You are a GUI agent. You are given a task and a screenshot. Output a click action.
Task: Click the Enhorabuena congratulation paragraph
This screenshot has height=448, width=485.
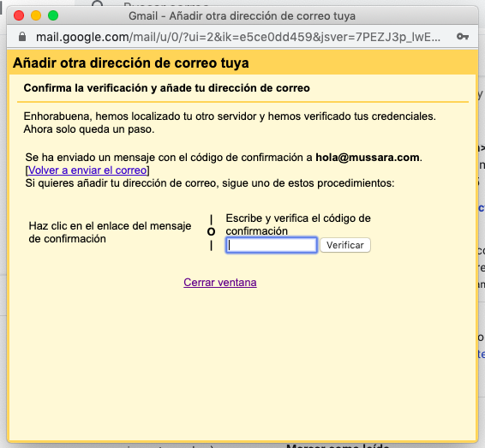coord(230,122)
